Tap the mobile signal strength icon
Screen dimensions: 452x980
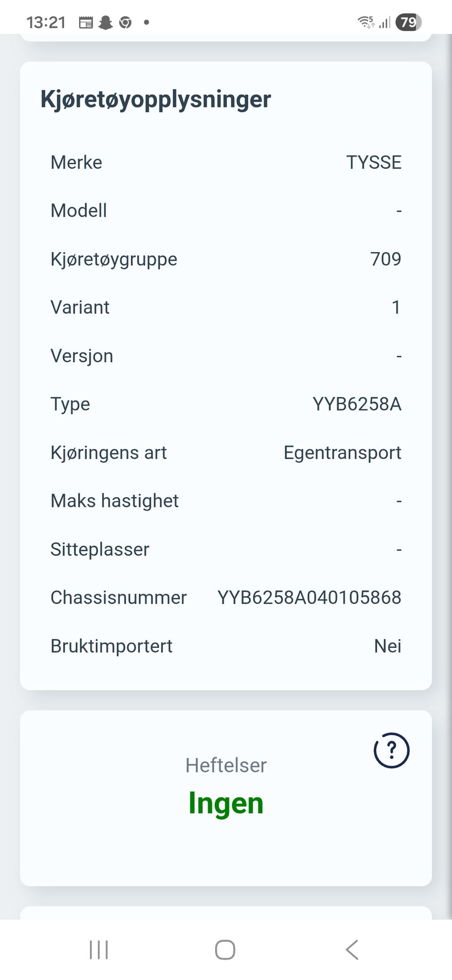[385, 22]
